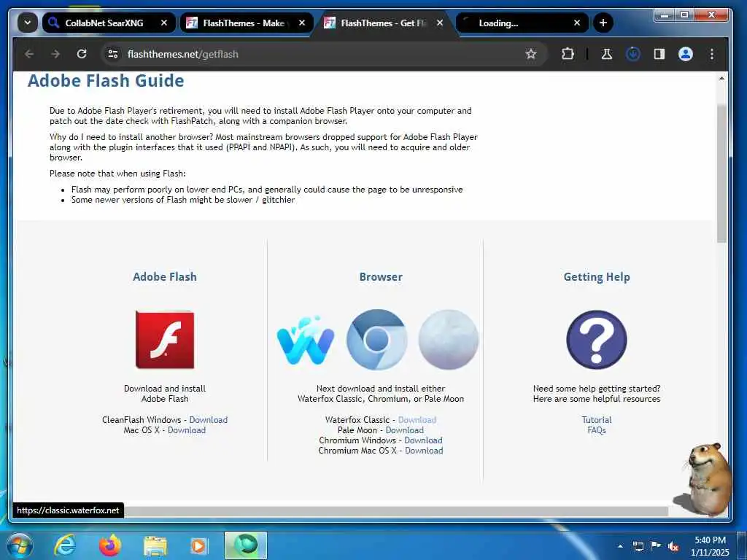Launch Internet Explorer from taskbar

coord(64,545)
